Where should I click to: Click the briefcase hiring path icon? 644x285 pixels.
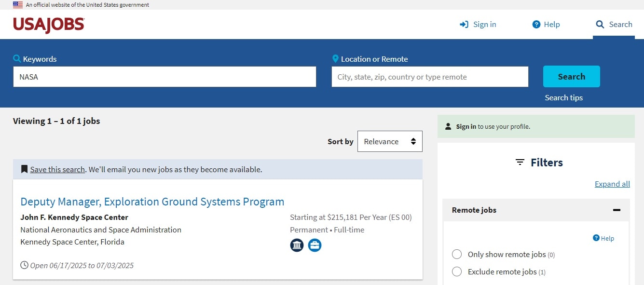point(315,245)
